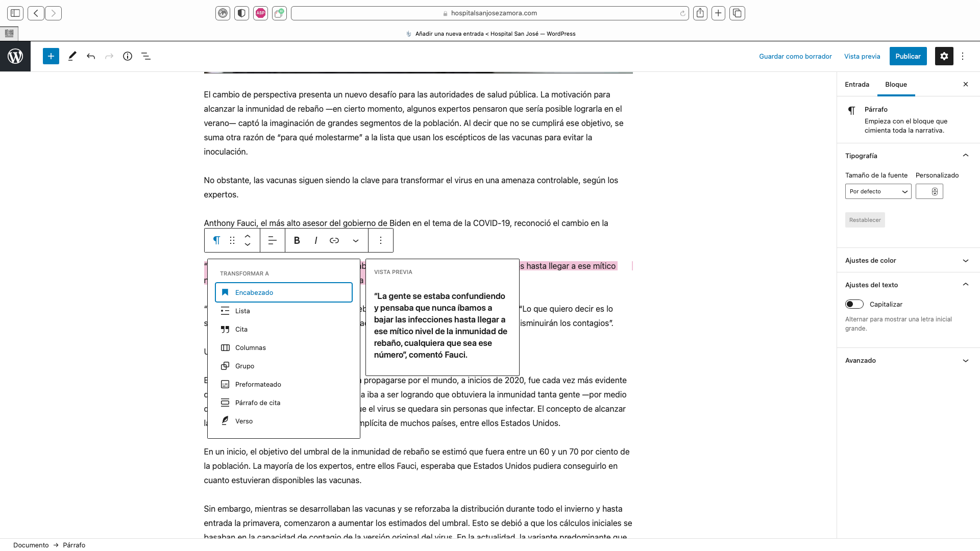Image resolution: width=980 pixels, height=551 pixels.
Task: Show Safari tab overview
Action: [737, 13]
